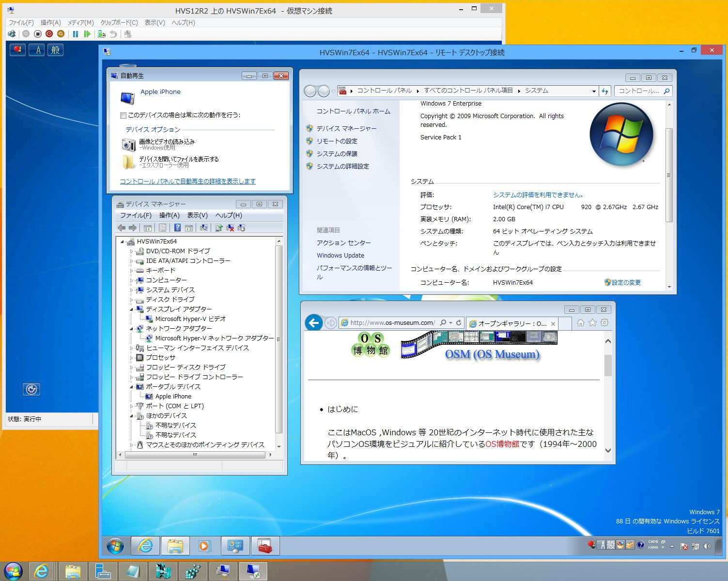Click Properties icon in Device Manager toolbar

point(162,228)
